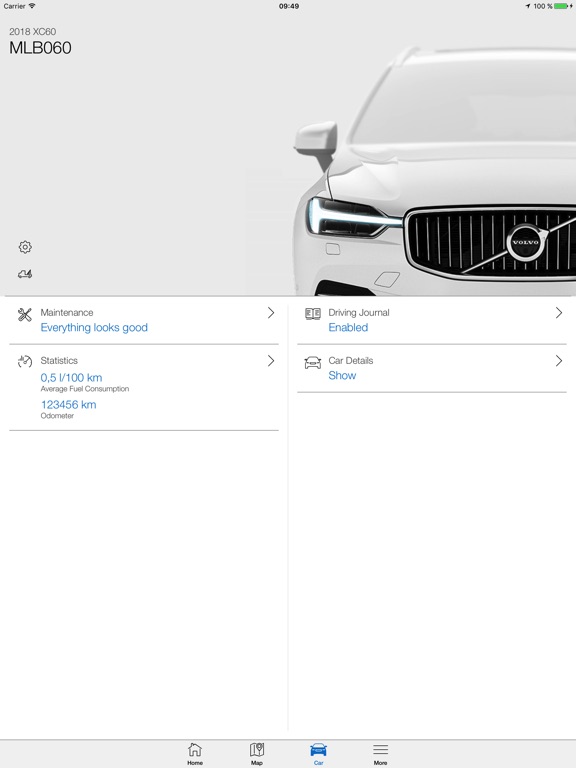This screenshot has width=576, height=768.
Task: Tap the tow truck roadside assistance icon
Action: pyautogui.click(x=25, y=274)
